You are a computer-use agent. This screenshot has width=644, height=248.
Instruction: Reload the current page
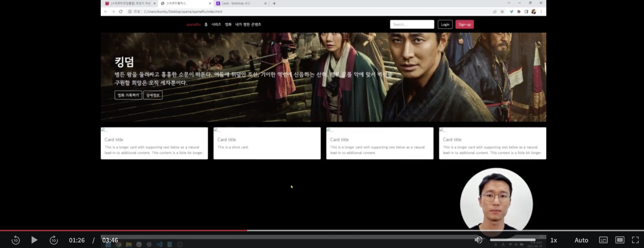point(121,11)
